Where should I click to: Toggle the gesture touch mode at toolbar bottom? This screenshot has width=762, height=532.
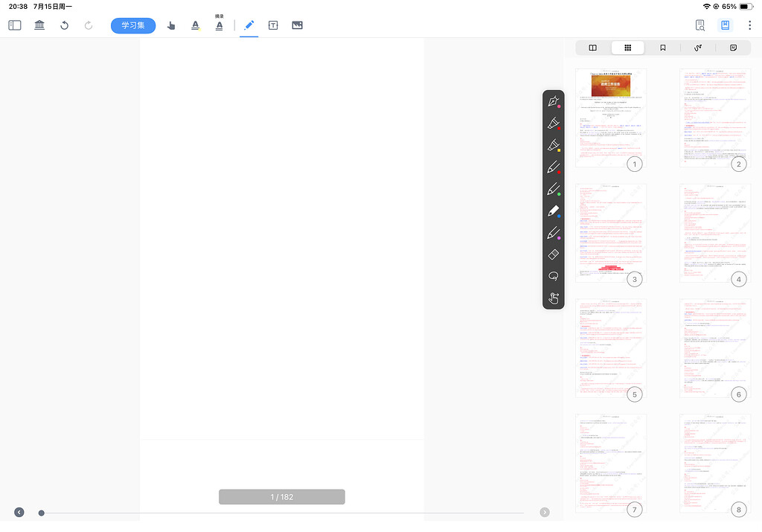pos(554,298)
